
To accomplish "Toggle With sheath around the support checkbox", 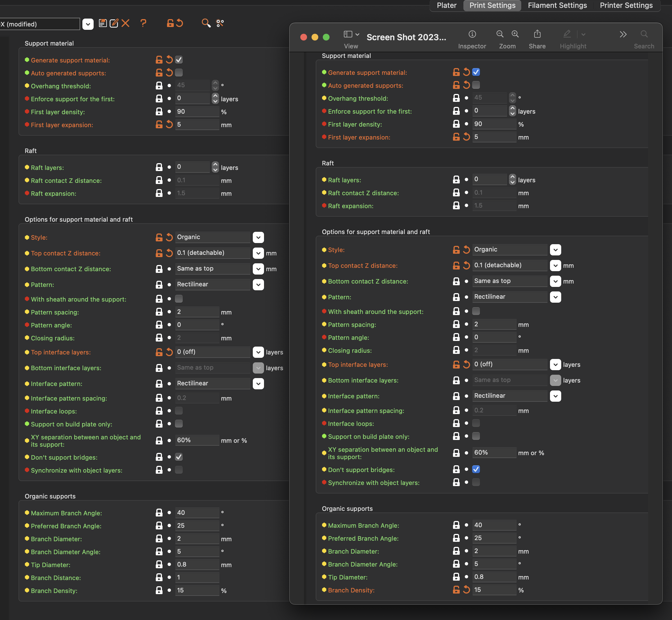I will (x=179, y=299).
